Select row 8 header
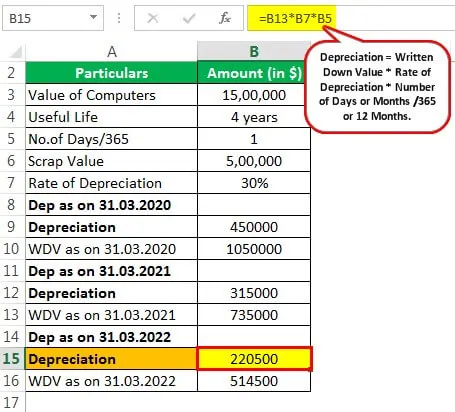 coord(12,205)
